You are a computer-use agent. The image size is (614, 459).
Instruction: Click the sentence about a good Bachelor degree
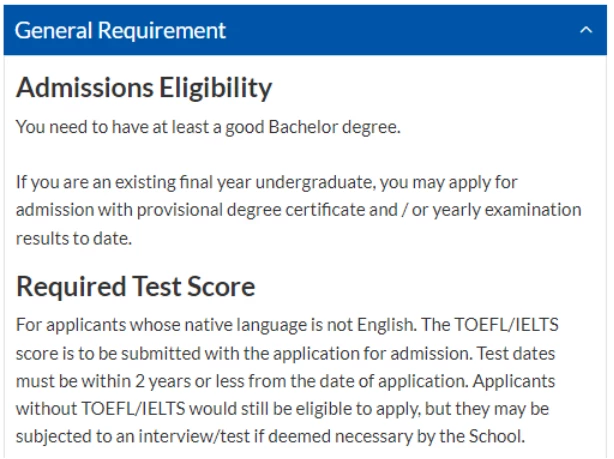tap(208, 127)
